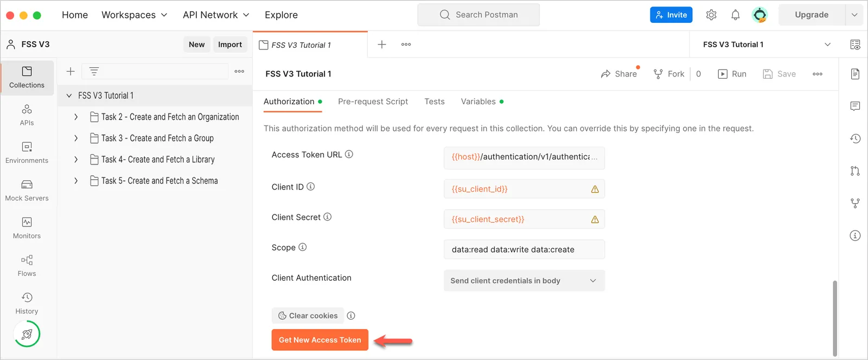This screenshot has width=868, height=360.
Task: Run the collection
Action: tap(732, 74)
